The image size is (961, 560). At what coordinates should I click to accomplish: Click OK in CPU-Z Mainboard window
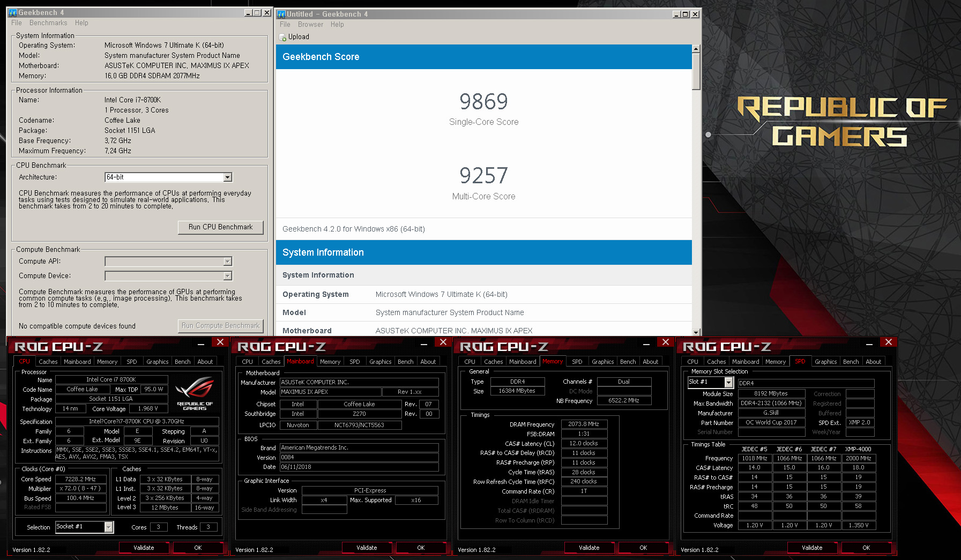pyautogui.click(x=421, y=548)
